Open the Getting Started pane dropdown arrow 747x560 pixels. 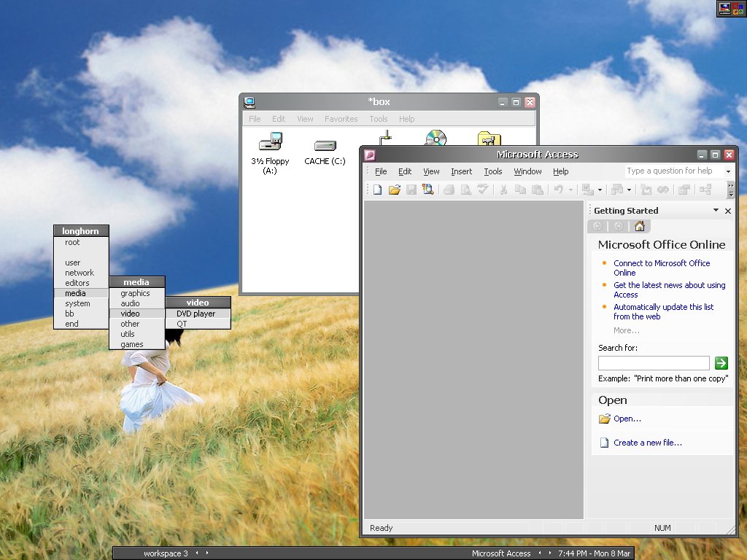point(716,210)
